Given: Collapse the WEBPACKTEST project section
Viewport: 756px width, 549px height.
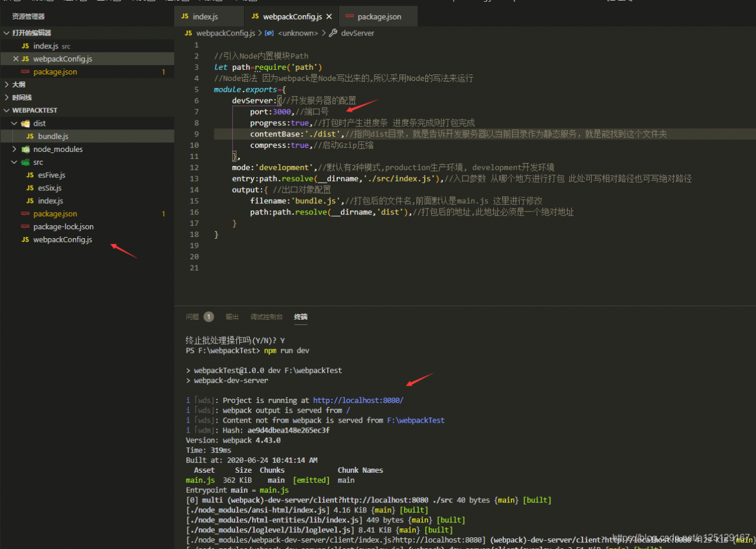Looking at the screenshot, I should tap(6, 111).
